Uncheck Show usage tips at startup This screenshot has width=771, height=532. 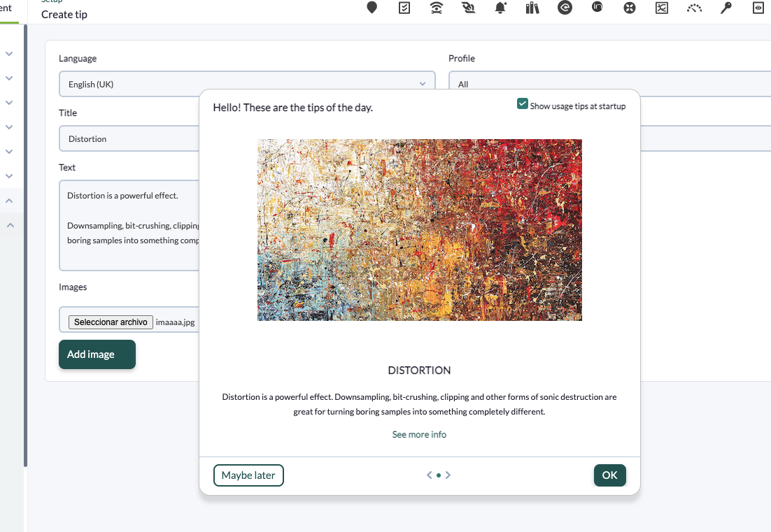click(522, 103)
